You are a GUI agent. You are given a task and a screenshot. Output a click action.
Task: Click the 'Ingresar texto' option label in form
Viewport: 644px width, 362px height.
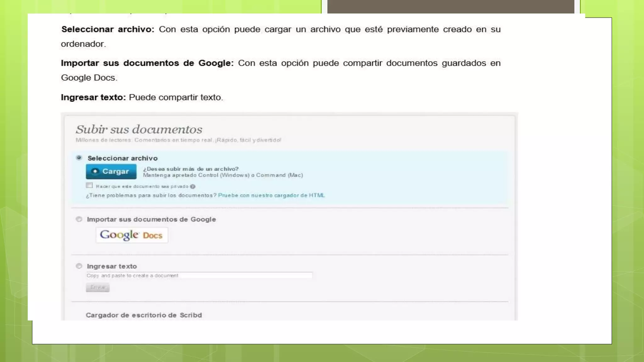(112, 266)
